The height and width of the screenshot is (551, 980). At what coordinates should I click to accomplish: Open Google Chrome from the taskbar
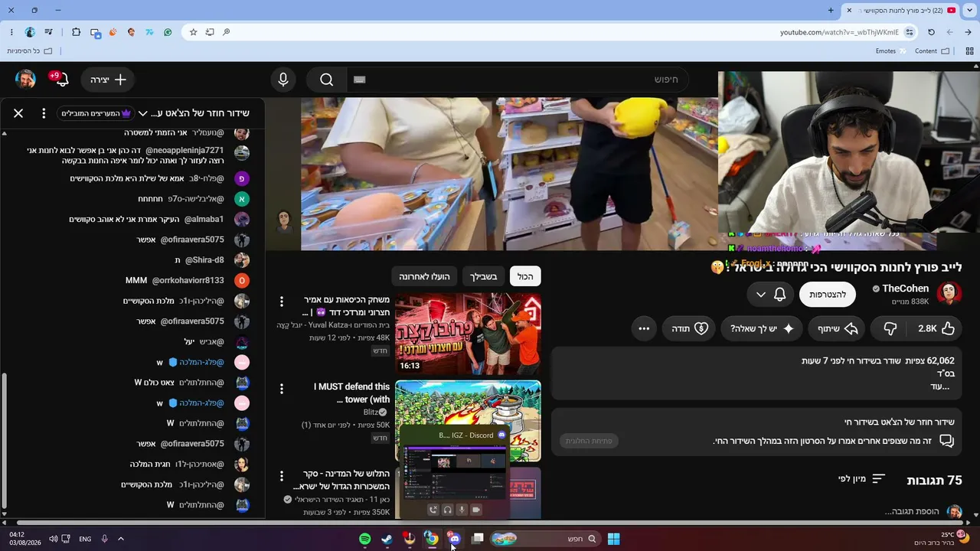click(x=432, y=539)
